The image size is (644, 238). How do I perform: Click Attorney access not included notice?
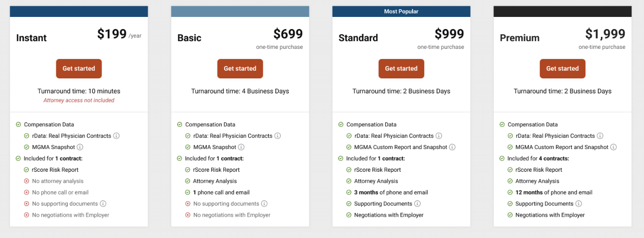pyautogui.click(x=79, y=101)
